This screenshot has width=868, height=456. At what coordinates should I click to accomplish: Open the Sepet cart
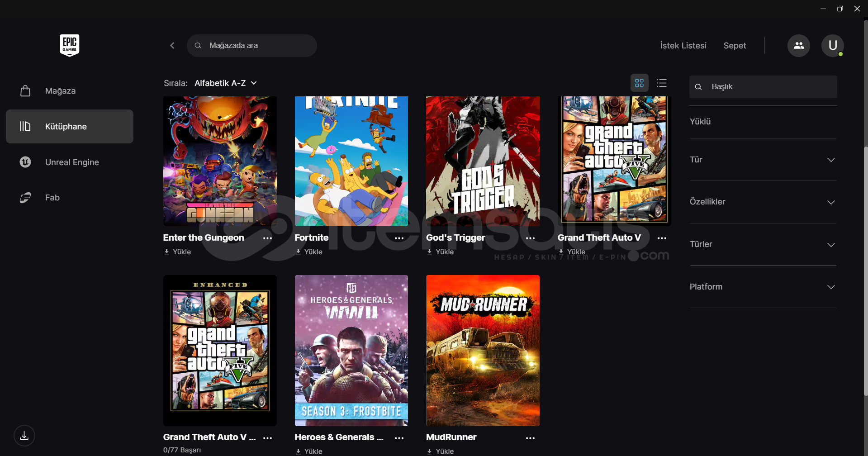(x=735, y=46)
